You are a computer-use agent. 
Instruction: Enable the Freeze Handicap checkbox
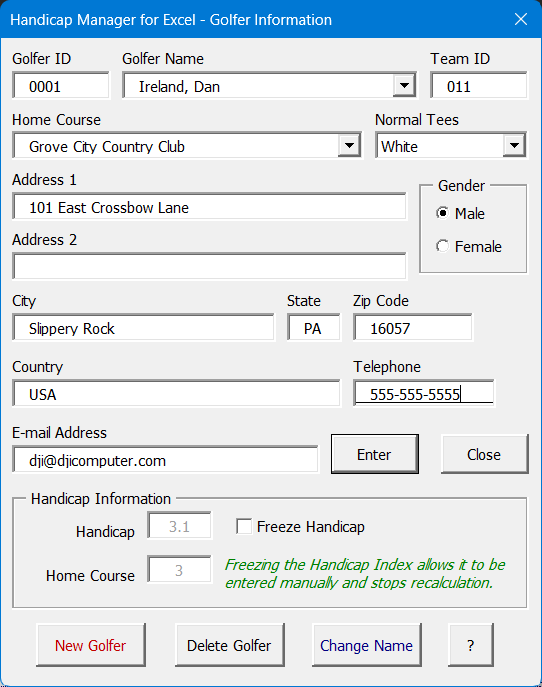click(x=244, y=526)
